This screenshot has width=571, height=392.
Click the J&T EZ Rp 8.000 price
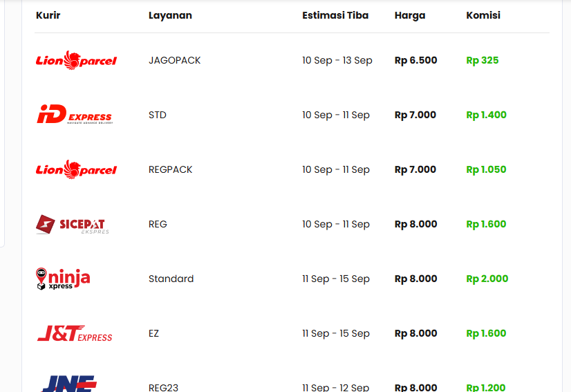tap(416, 333)
